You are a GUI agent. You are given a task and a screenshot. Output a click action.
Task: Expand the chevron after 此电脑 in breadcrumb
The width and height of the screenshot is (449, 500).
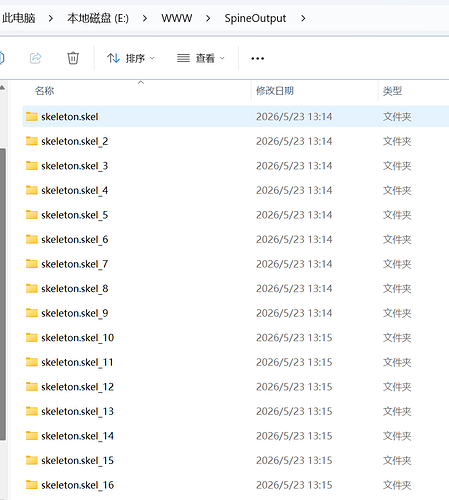click(x=51, y=18)
